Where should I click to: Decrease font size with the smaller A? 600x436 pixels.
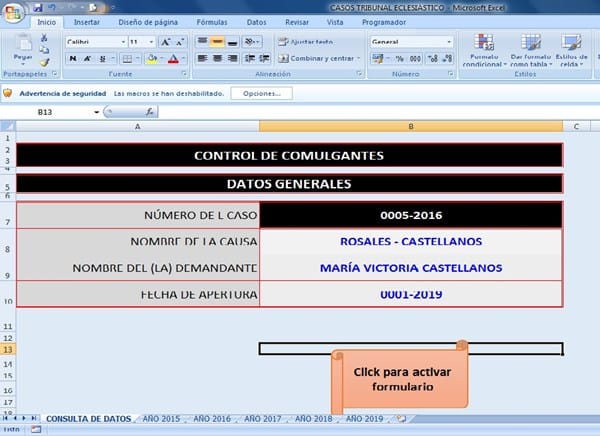coord(179,42)
